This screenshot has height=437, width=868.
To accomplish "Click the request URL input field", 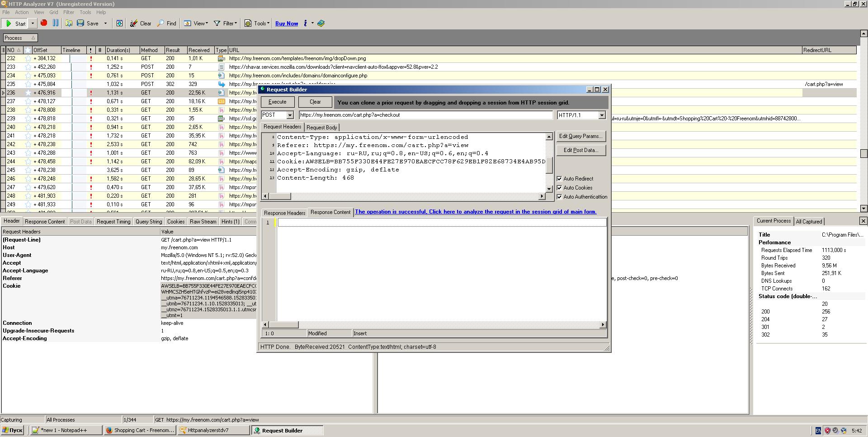I will click(425, 115).
